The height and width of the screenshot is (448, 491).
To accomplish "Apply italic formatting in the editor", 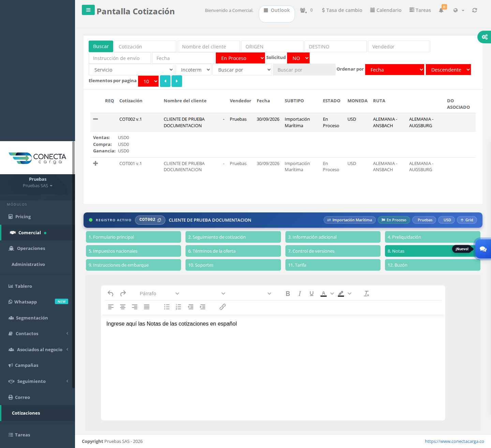I will click(300, 294).
